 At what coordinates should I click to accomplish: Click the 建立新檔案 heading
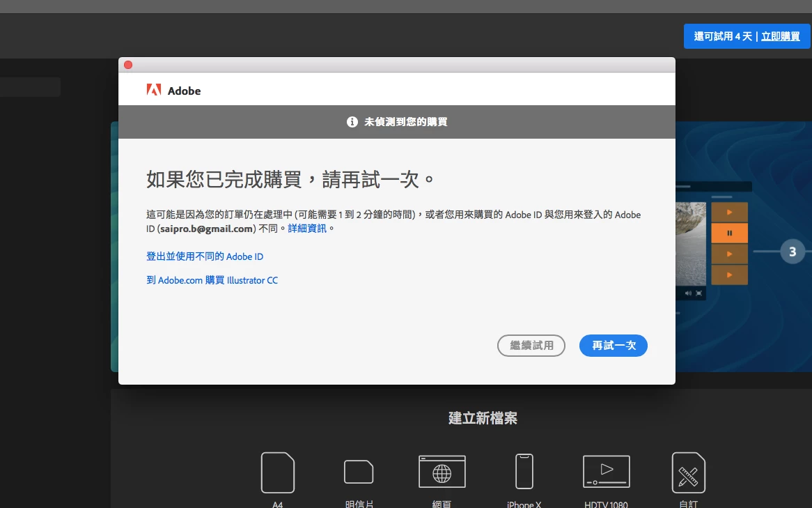point(483,418)
